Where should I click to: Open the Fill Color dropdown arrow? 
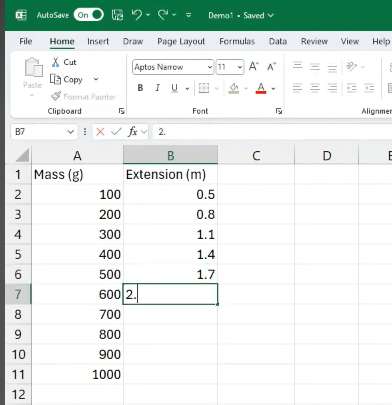pos(246,89)
